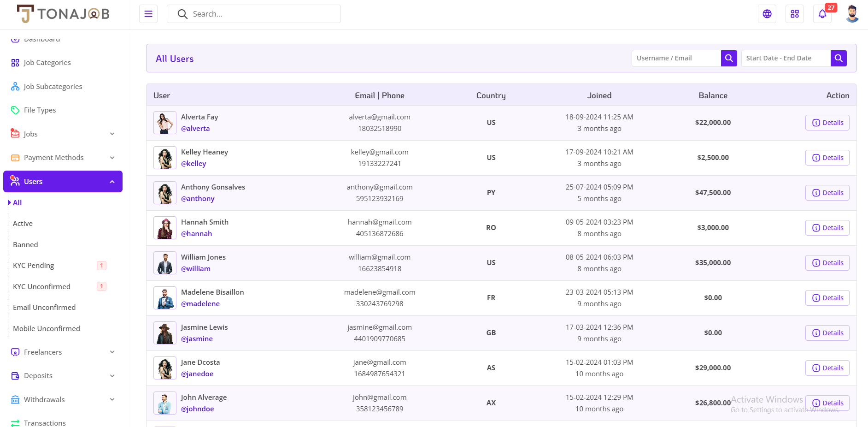Click the date range search button
This screenshot has height=427, width=868.
click(x=839, y=58)
